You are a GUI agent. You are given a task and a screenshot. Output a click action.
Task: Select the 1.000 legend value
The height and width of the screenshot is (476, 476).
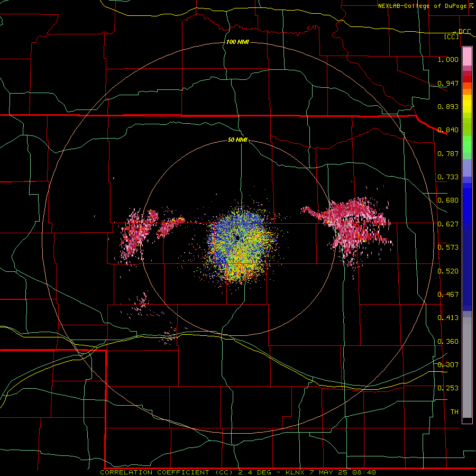click(448, 59)
